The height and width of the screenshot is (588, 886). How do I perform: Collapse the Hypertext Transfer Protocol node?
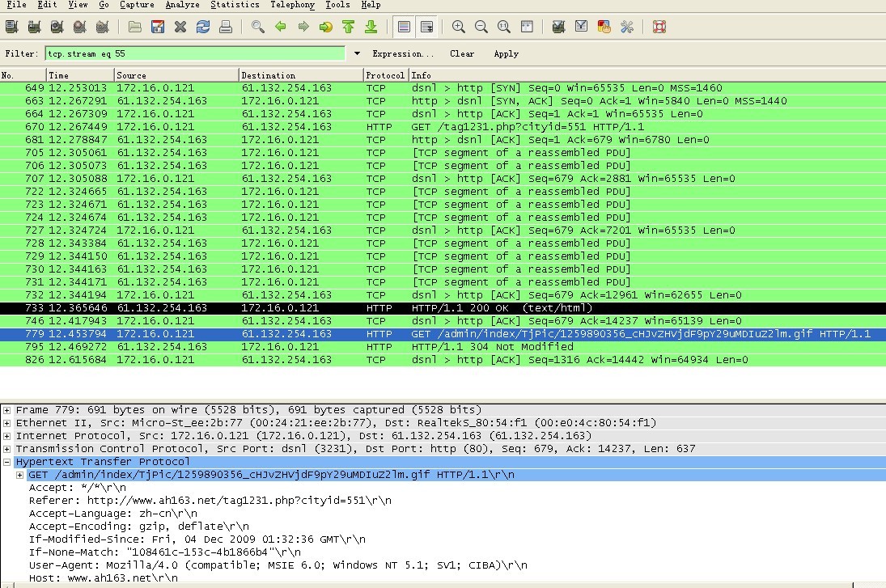pos(7,462)
